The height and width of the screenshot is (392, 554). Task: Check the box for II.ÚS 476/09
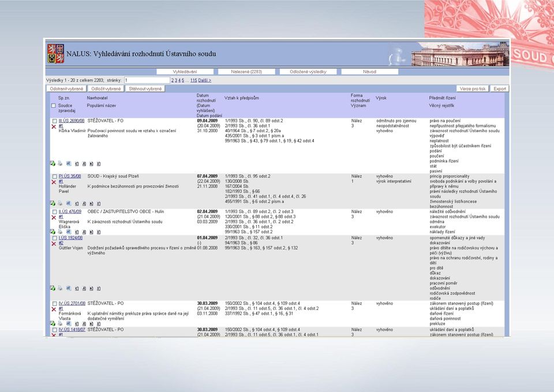click(x=54, y=212)
